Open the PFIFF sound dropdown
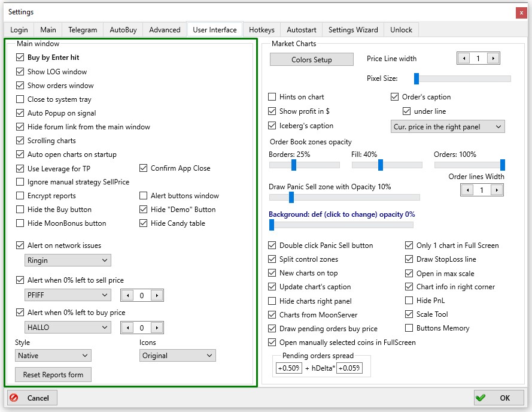Image resolution: width=532 pixels, height=412 pixels. click(x=68, y=295)
